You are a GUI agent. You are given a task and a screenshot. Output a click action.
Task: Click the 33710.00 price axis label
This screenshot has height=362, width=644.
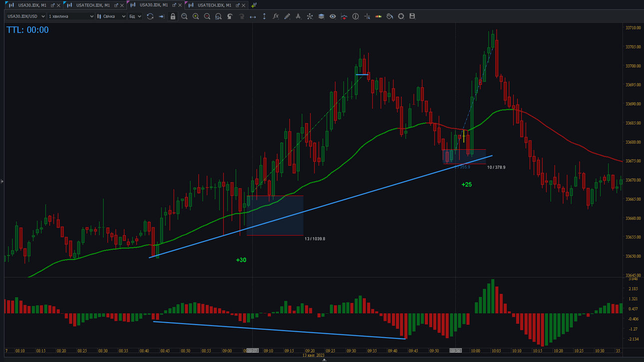click(633, 28)
